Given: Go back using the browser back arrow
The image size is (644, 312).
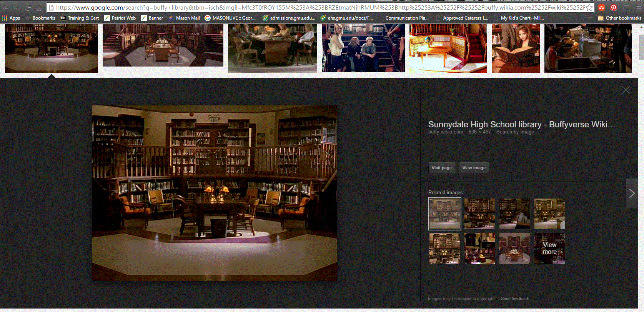Looking at the screenshot, I should click(5, 7).
